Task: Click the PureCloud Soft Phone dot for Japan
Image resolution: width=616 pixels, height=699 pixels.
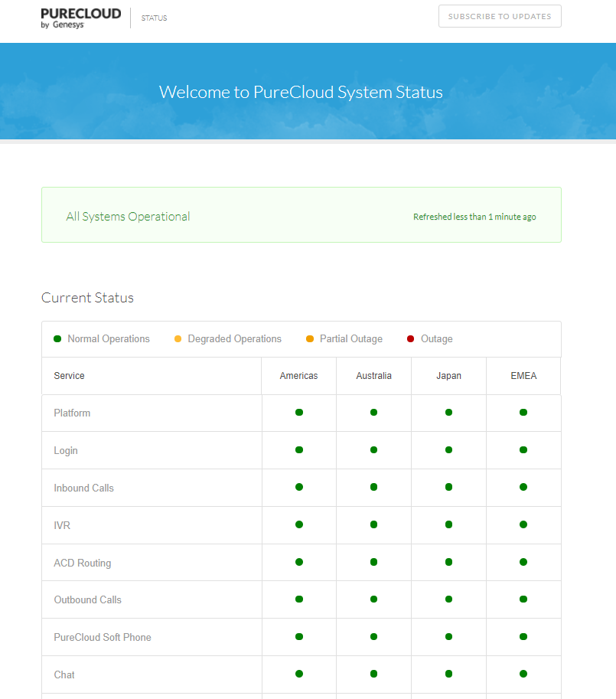Action: click(x=448, y=636)
